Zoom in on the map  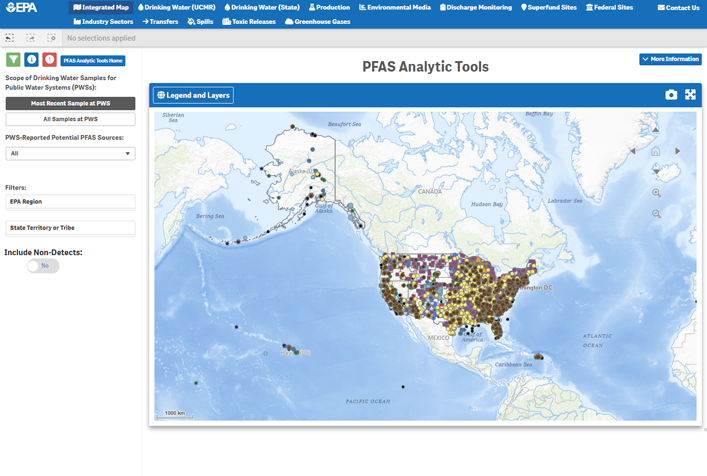pos(656,193)
